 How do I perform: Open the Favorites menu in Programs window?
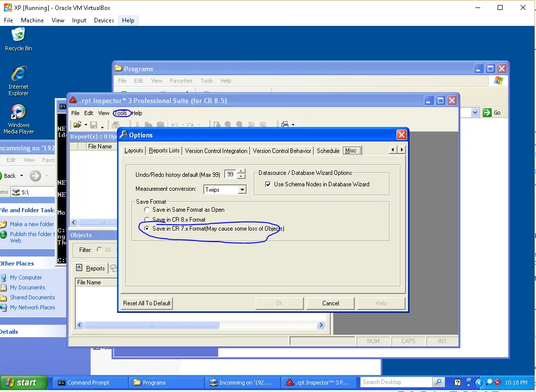(181, 81)
